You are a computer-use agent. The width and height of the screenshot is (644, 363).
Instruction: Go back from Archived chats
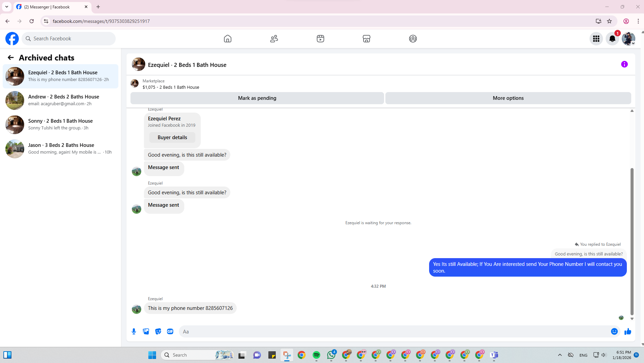[x=11, y=57]
